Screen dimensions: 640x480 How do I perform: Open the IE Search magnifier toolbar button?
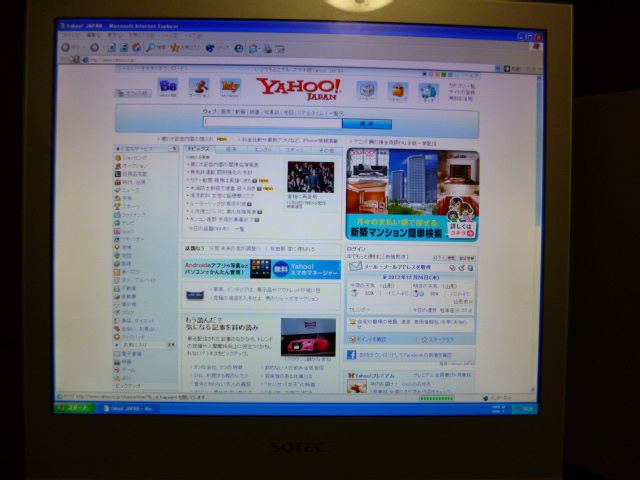(x=151, y=48)
